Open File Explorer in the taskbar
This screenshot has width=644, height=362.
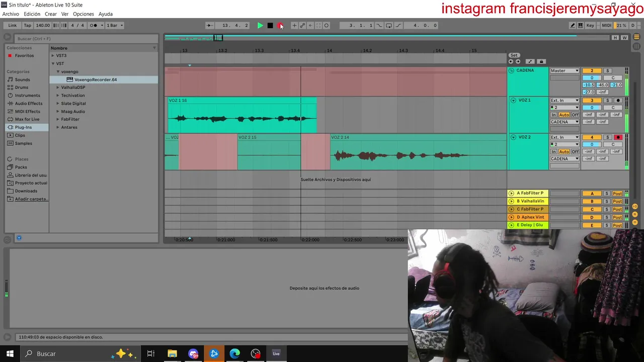click(x=172, y=354)
